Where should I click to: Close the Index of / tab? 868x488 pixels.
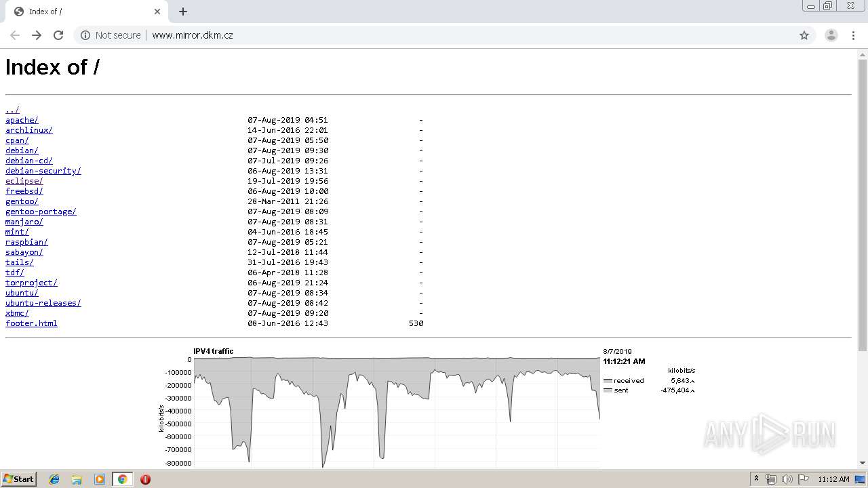click(157, 12)
